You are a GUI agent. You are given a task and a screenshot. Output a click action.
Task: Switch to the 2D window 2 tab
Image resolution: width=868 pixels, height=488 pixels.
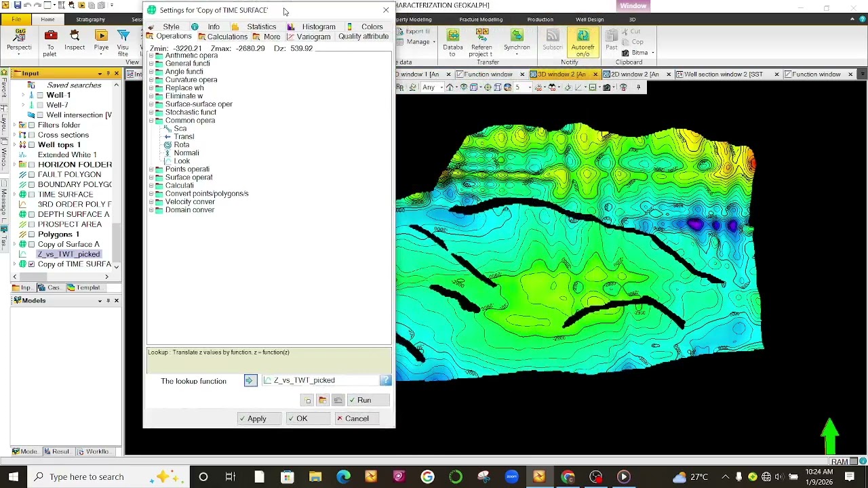click(635, 75)
